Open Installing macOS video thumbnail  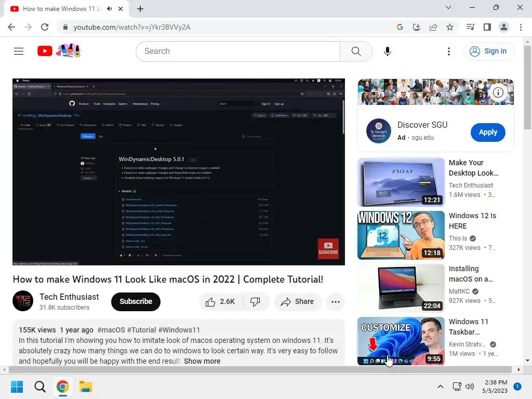401,288
